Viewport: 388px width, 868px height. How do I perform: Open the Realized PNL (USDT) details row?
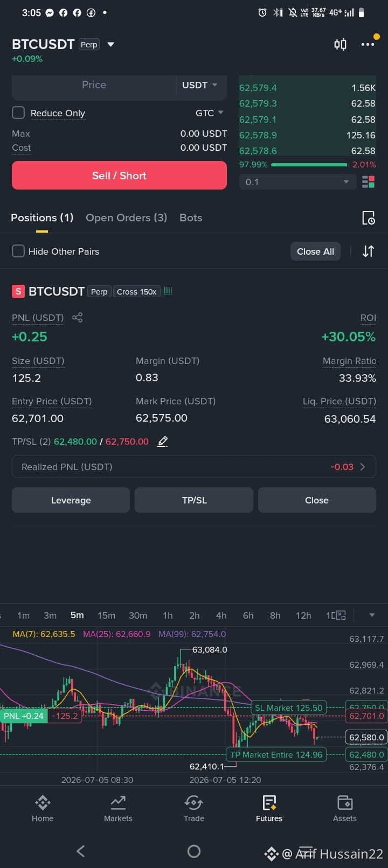(194, 467)
